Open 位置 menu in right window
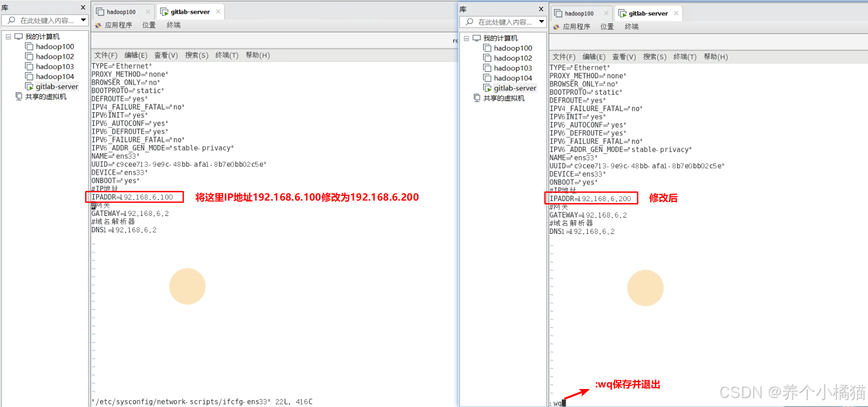The image size is (868, 407). point(607,26)
